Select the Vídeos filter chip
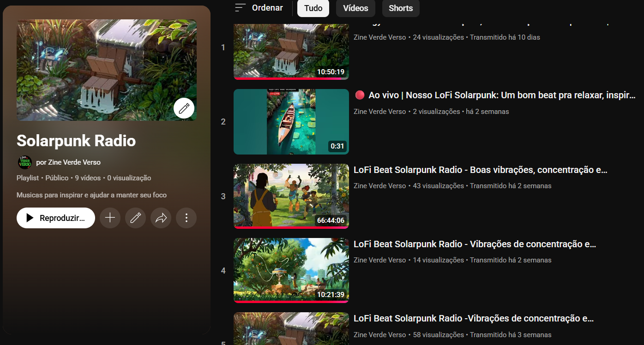This screenshot has height=345, width=644. click(355, 8)
